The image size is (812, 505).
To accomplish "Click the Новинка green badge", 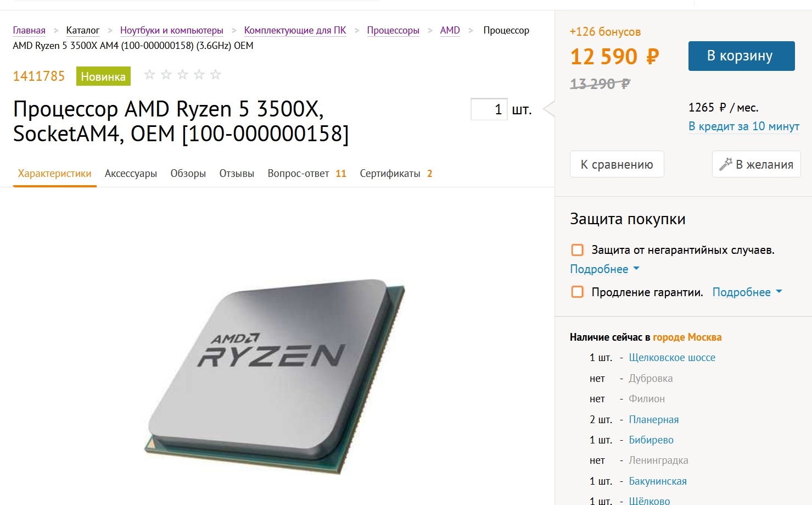I will pos(103,76).
